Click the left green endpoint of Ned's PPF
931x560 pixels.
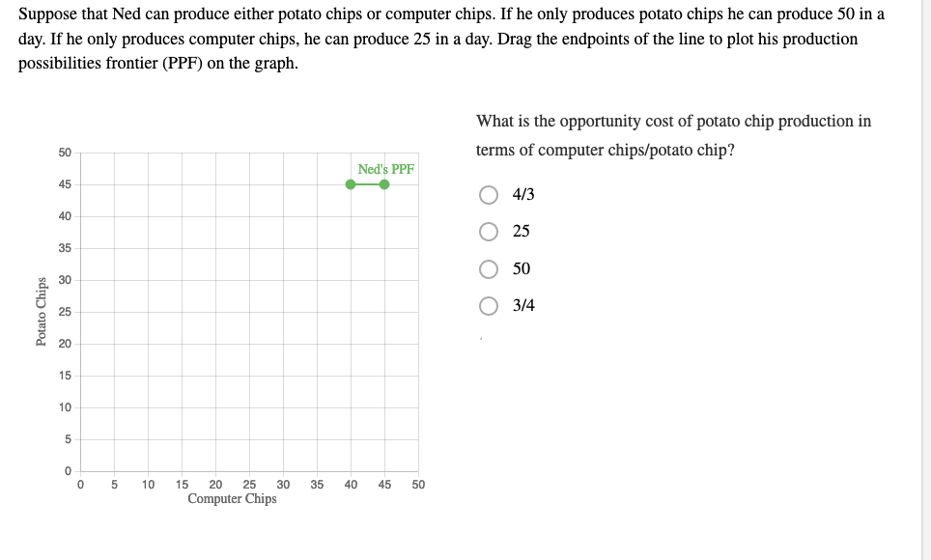click(349, 184)
